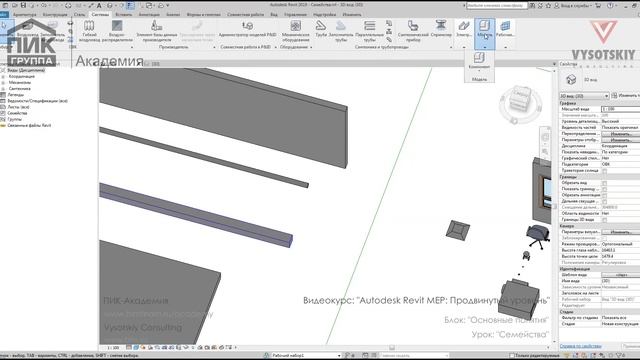The image size is (640, 360).
Task: Toggle the Editable Only (Только редактируемые) status bar checkbox
Action: click(511, 356)
